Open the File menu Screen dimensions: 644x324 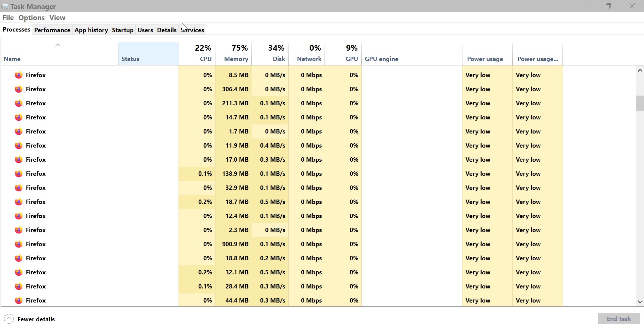point(8,18)
